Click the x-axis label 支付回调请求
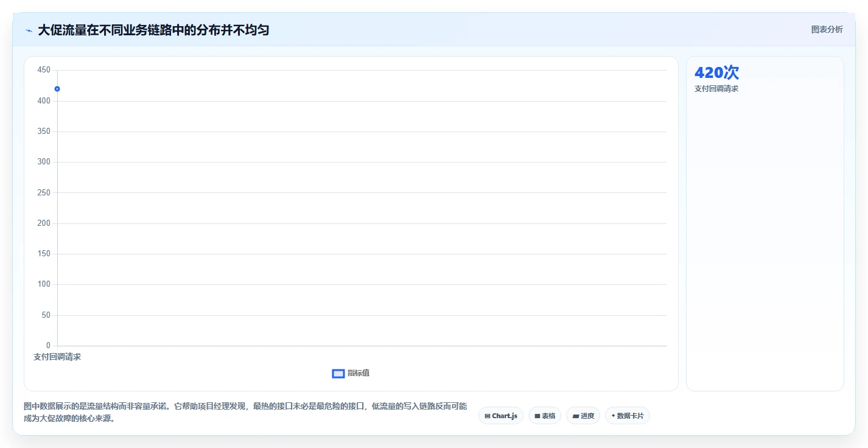Screen dimensions: 868x448 pyautogui.click(x=57, y=357)
